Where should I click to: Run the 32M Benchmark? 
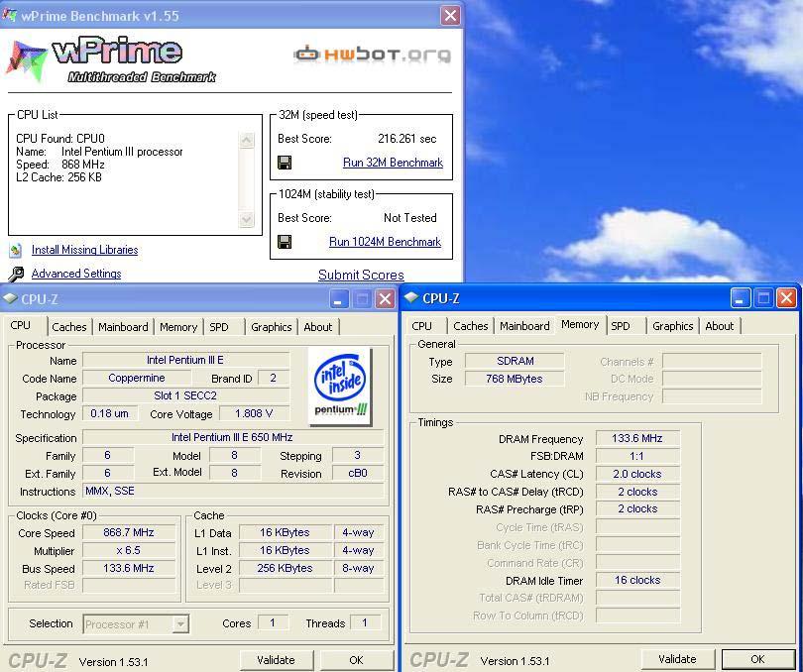[x=393, y=163]
